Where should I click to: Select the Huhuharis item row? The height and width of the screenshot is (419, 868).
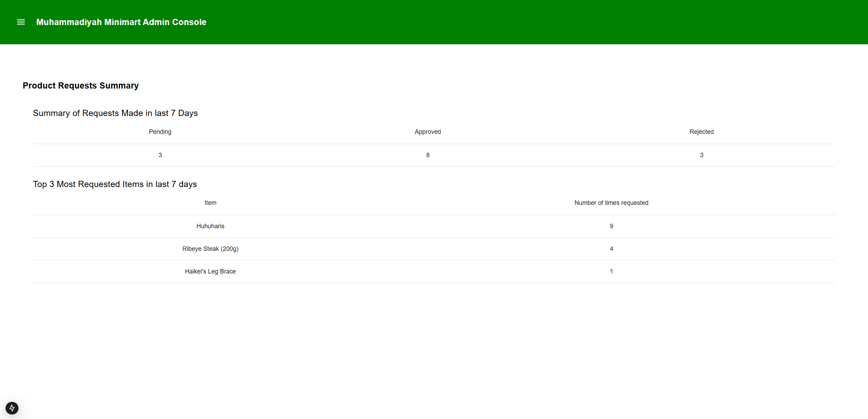point(210,226)
